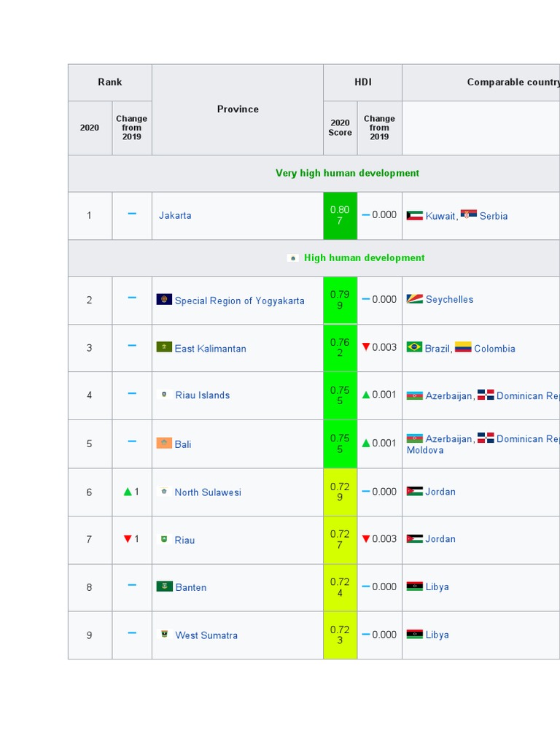The image size is (560, 747).
Task: Click the Moldova country link
Action: point(425,450)
